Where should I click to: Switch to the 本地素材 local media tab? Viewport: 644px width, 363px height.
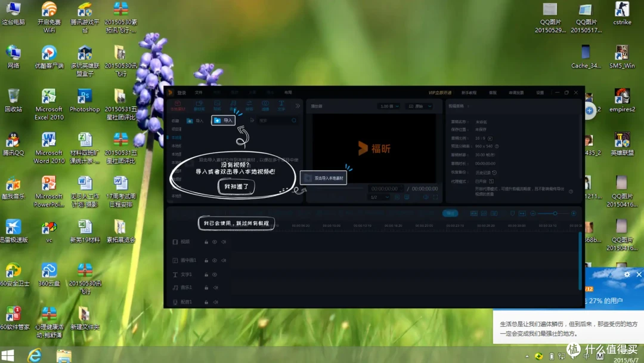tap(178, 106)
